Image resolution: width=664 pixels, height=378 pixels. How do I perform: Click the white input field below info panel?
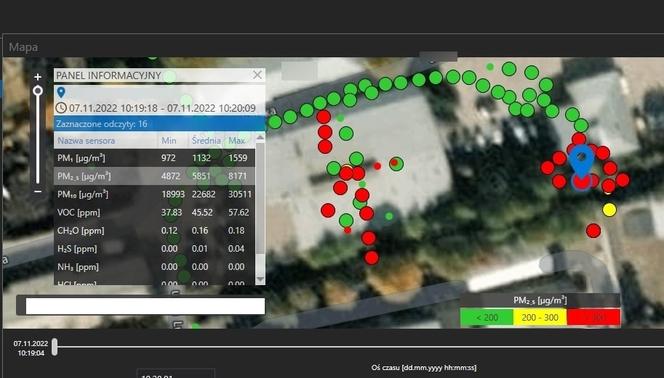tap(145, 306)
